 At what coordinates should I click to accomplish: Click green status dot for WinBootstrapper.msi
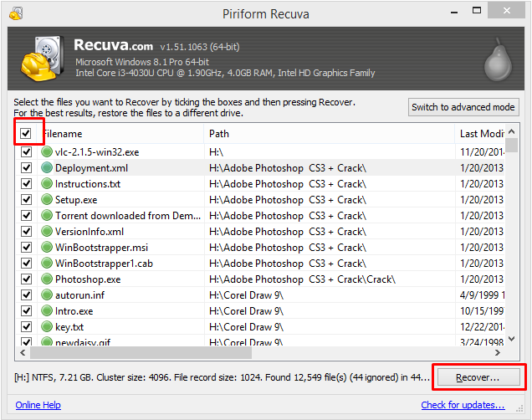point(47,248)
